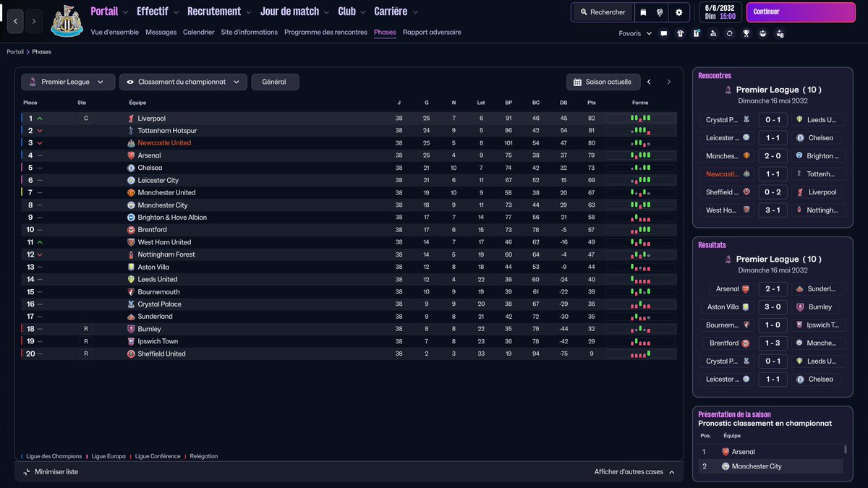868x488 pixels.
Task: Open the world globe icon
Action: (x=660, y=12)
